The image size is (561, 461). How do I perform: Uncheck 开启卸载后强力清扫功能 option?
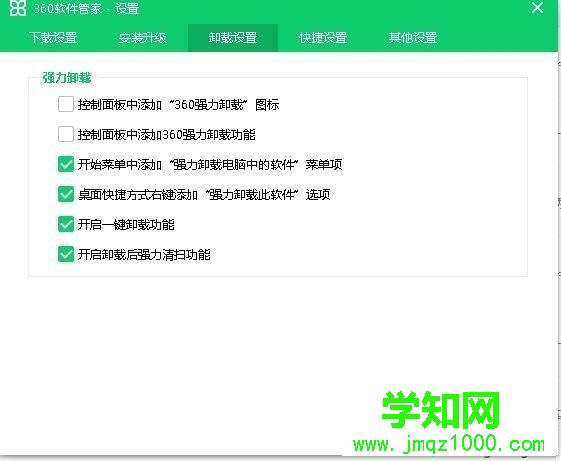tap(66, 254)
